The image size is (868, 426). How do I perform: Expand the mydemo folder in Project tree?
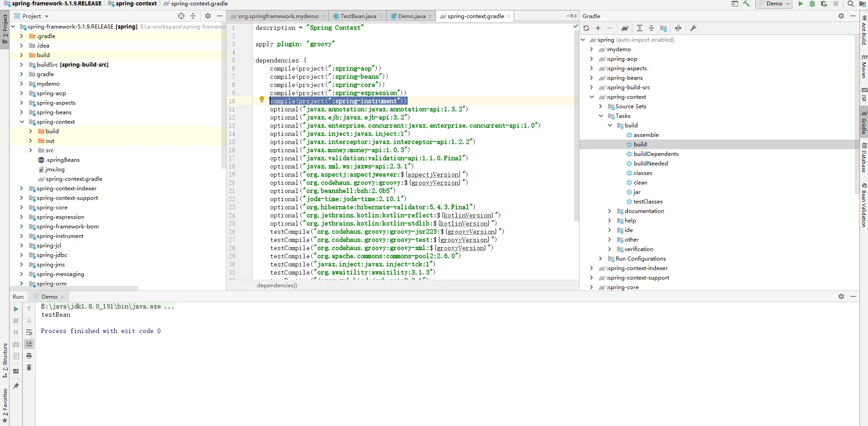point(22,84)
